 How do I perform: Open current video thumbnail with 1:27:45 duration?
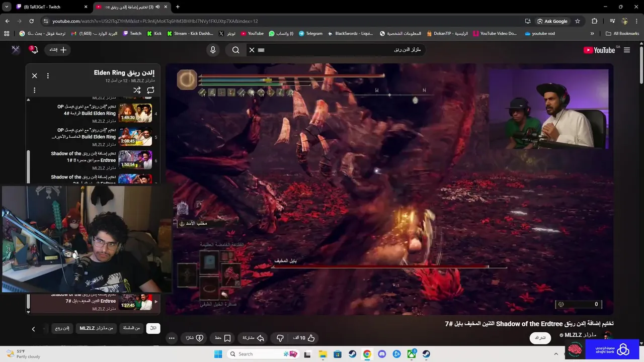pyautogui.click(x=135, y=302)
